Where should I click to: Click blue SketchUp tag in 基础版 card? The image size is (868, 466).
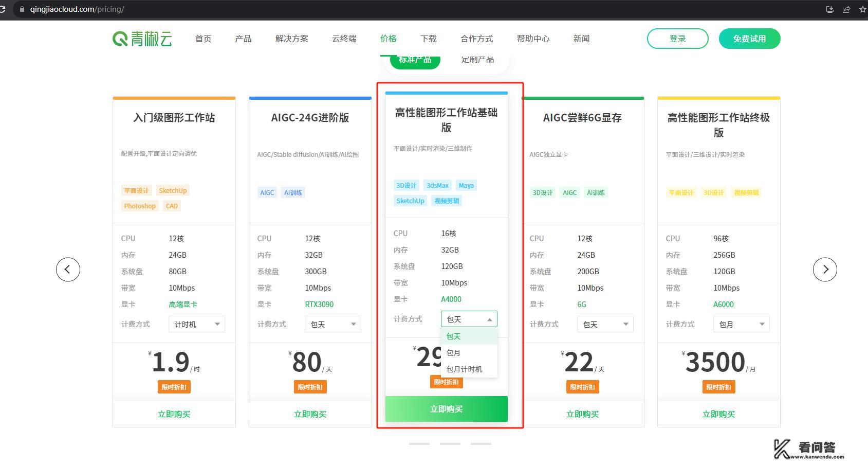pyautogui.click(x=410, y=201)
